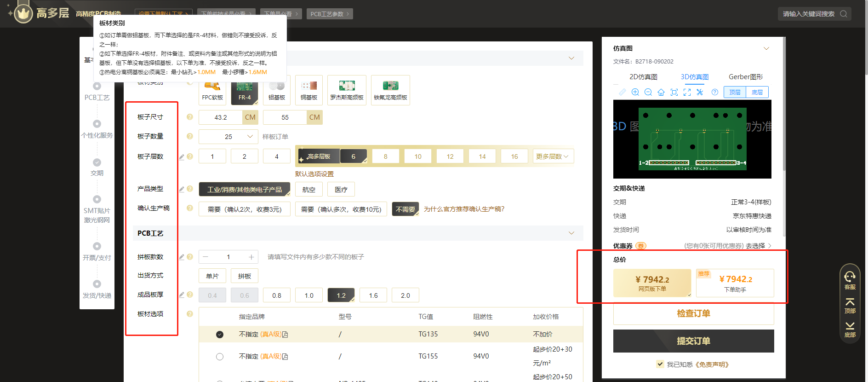Click the 检查订单 check order button
The width and height of the screenshot is (868, 382).
click(693, 313)
